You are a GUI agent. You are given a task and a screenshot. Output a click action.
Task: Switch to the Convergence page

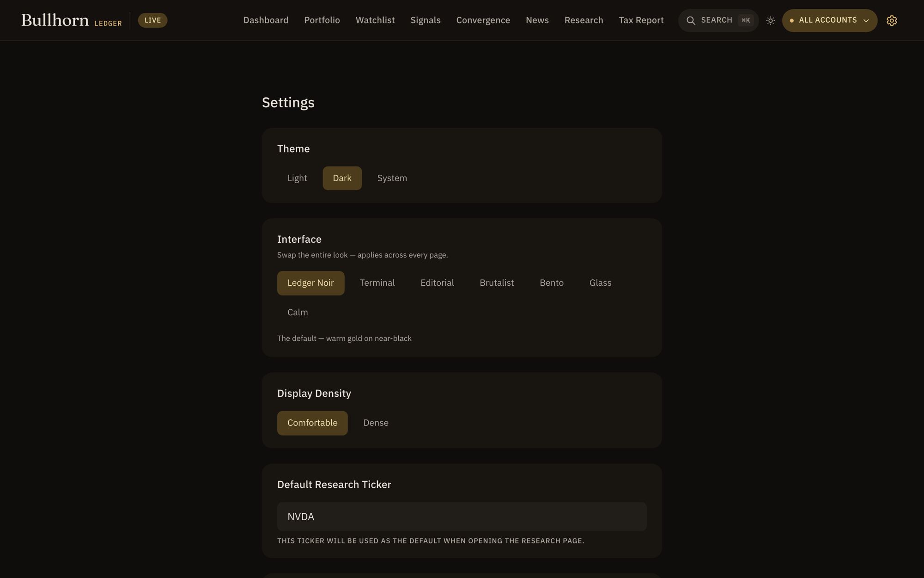coord(483,20)
